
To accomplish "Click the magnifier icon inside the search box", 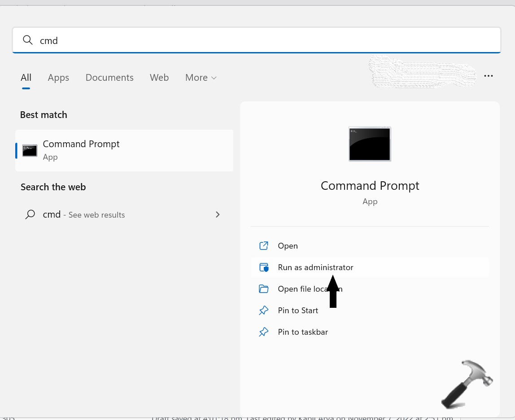I will [x=28, y=40].
